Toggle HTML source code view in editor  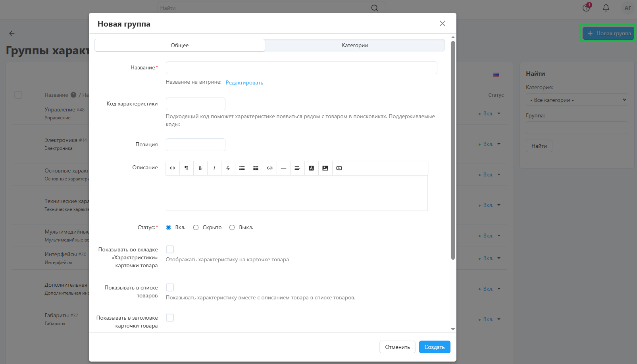point(172,168)
